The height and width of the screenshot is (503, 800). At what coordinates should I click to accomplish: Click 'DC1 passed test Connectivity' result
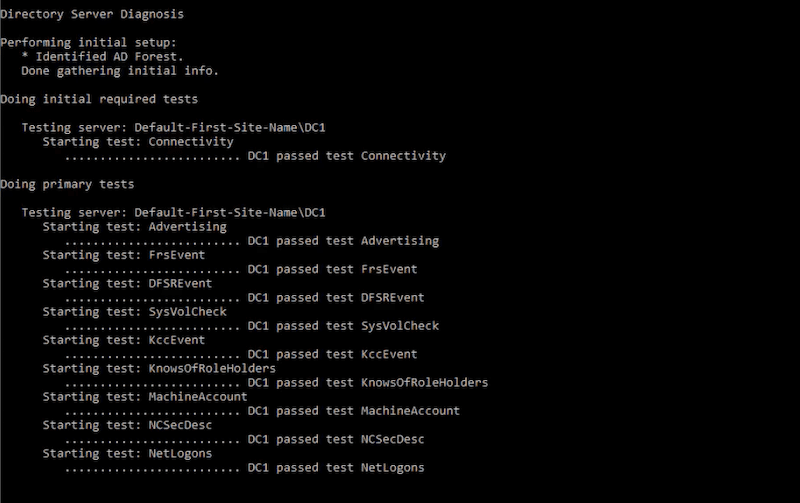click(346, 156)
